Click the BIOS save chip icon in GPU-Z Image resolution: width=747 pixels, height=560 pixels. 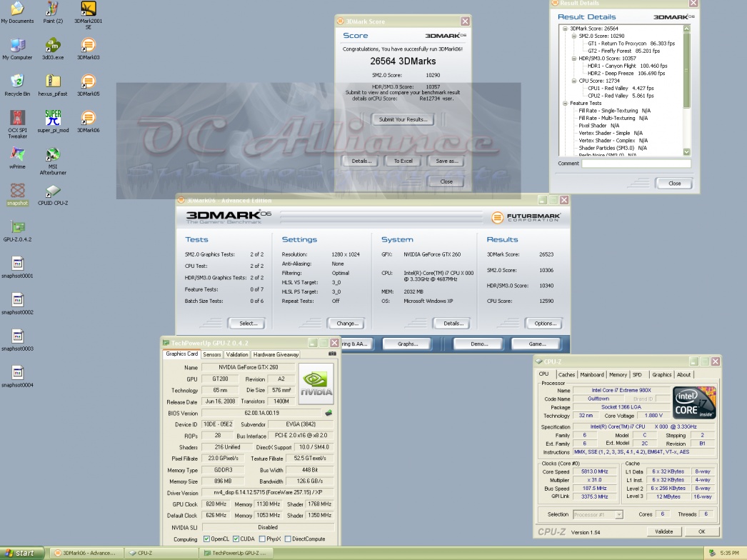point(329,413)
